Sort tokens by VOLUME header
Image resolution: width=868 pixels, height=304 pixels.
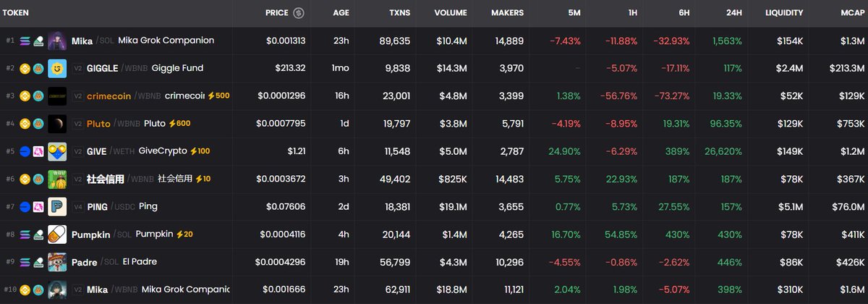click(450, 13)
